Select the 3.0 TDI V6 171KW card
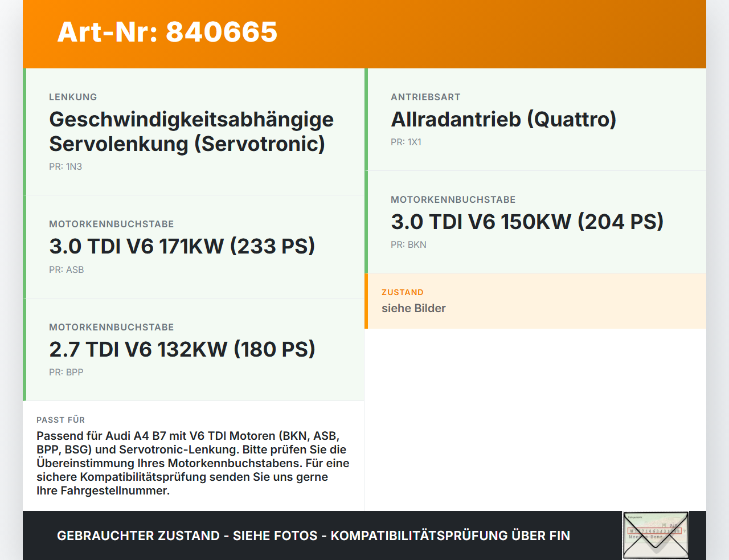The image size is (729, 560). tap(194, 247)
